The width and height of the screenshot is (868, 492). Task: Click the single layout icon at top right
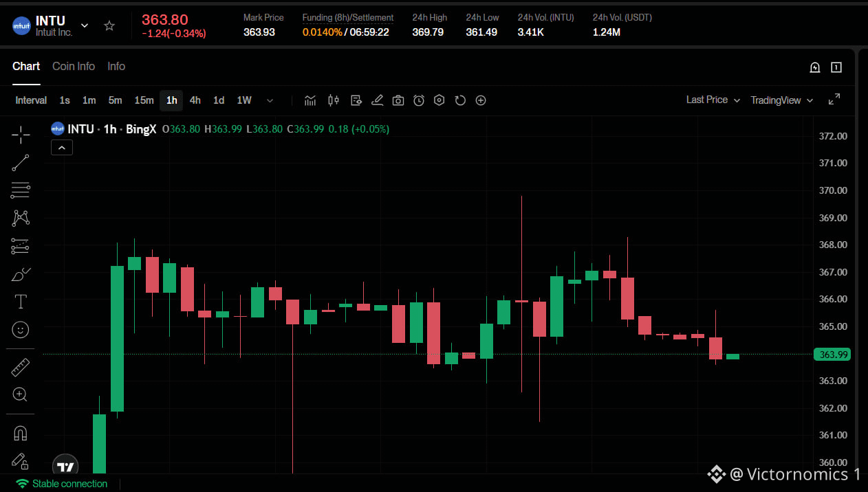tap(836, 67)
